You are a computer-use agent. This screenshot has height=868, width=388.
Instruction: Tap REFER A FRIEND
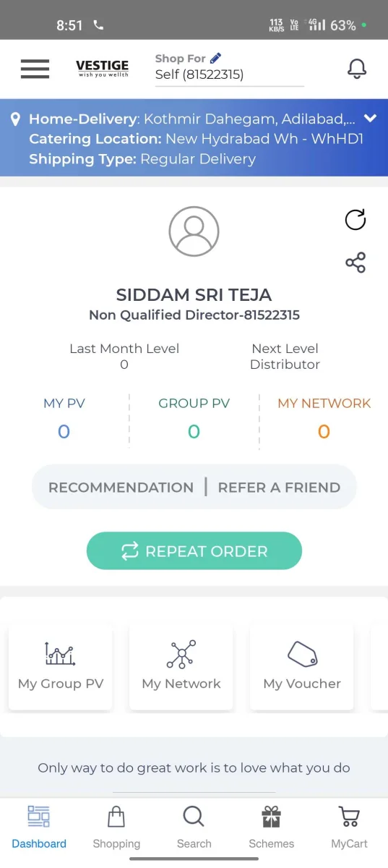pyautogui.click(x=279, y=488)
